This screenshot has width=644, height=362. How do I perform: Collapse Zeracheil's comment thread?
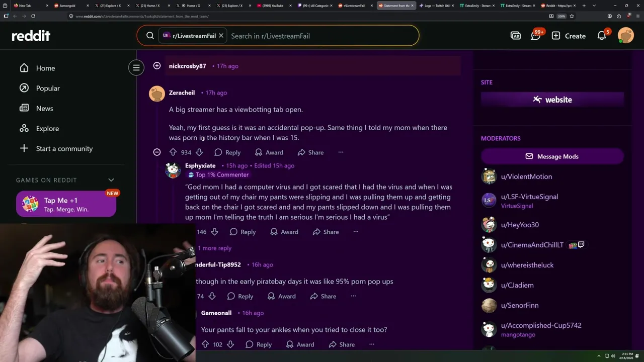click(157, 152)
